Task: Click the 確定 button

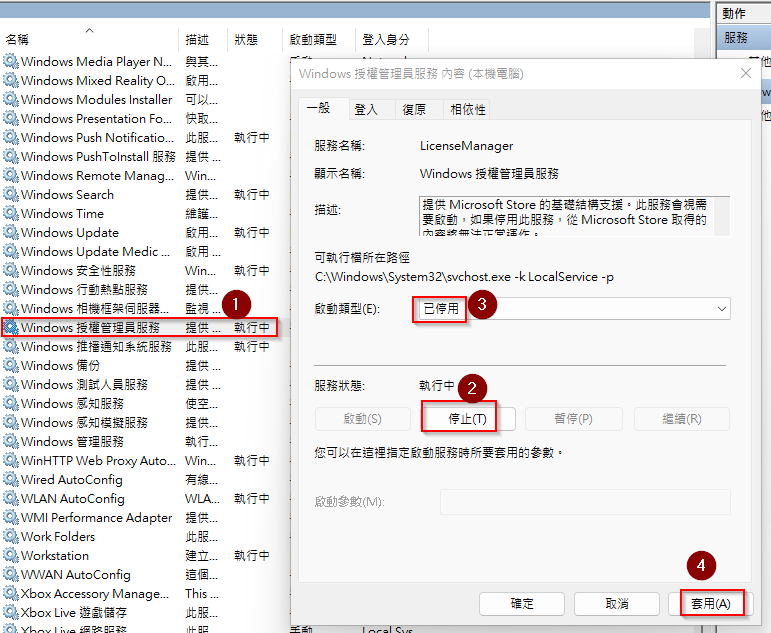Action: click(522, 603)
